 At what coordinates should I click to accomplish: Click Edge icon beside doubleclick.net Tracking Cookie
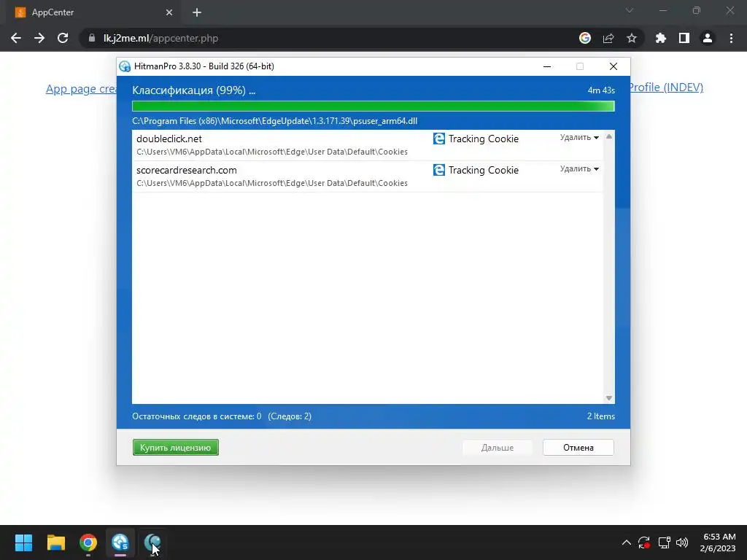point(438,139)
